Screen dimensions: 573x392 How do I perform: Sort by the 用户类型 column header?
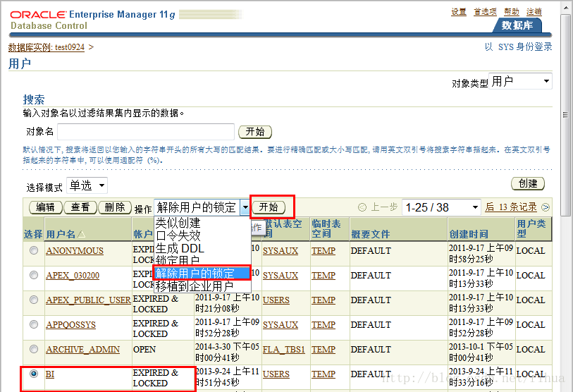coord(531,228)
